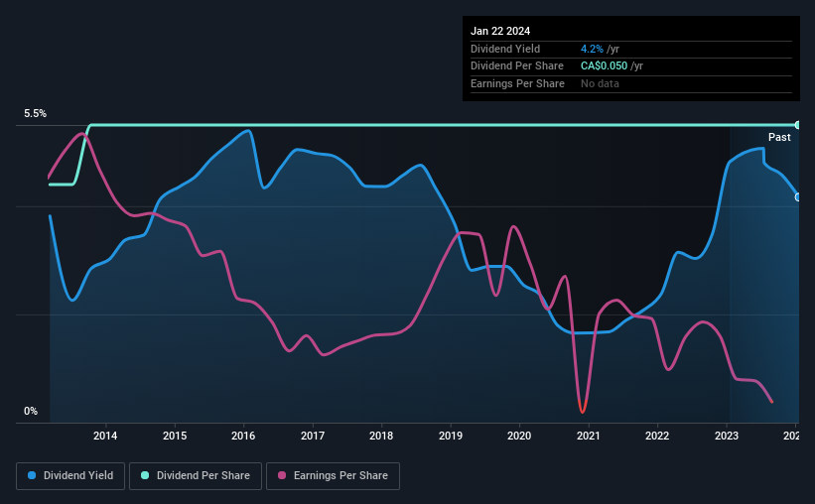Image resolution: width=815 pixels, height=504 pixels.
Task: Click the blue Dividend Yield endpoint marker
Action: pos(797,197)
